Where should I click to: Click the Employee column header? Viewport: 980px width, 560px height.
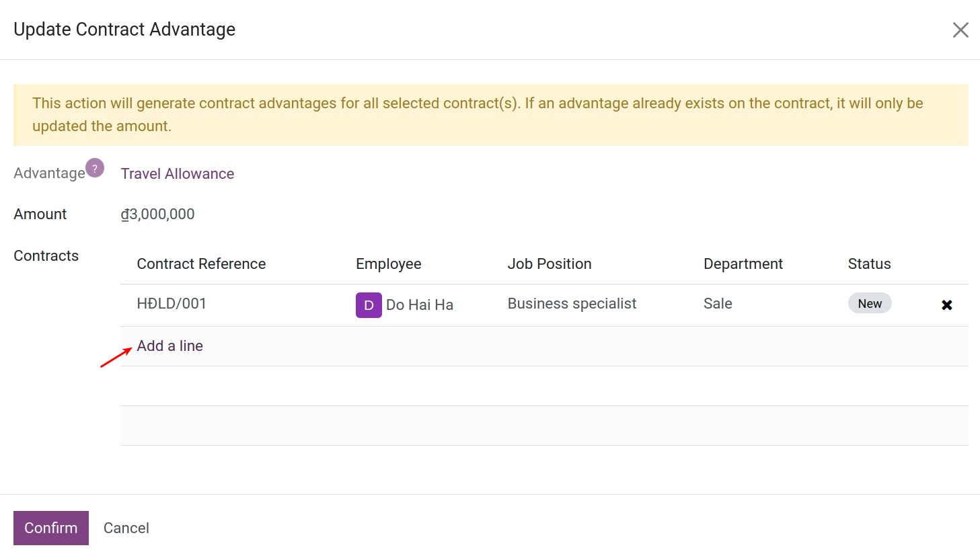[x=389, y=264]
